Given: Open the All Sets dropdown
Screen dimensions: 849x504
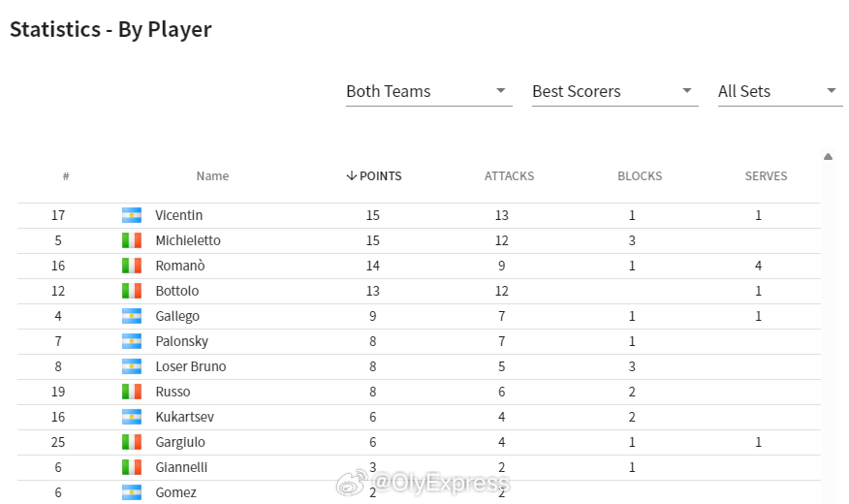Looking at the screenshot, I should point(779,91).
